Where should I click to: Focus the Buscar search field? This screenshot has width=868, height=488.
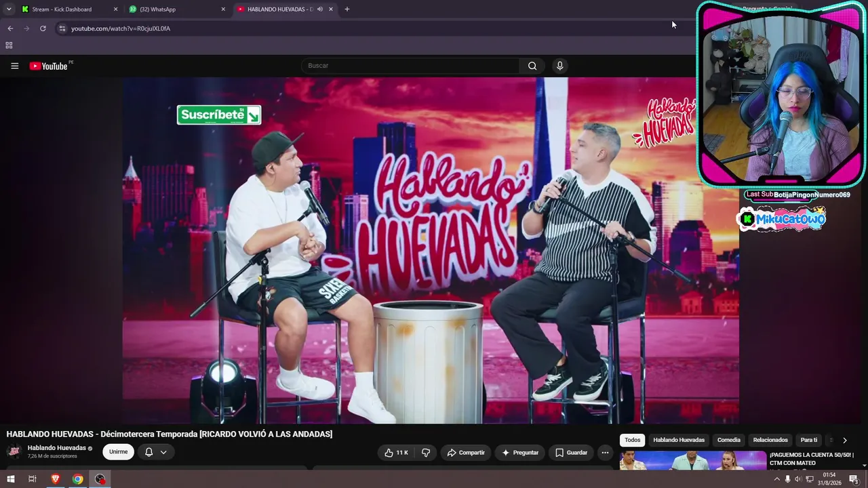point(410,66)
